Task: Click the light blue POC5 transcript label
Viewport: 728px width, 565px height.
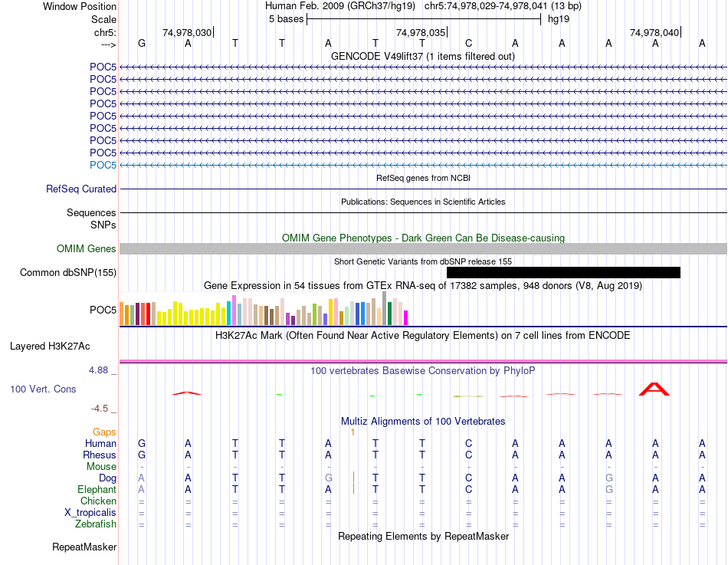Action: pyautogui.click(x=103, y=165)
